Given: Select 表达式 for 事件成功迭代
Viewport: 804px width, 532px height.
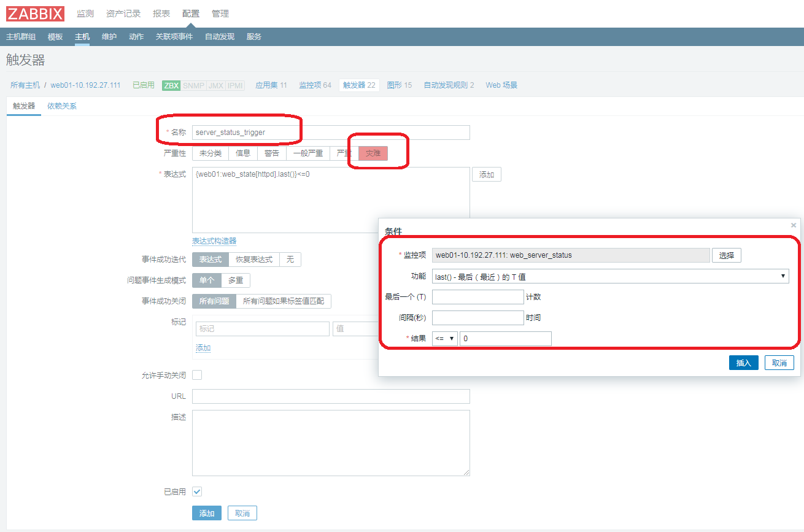Looking at the screenshot, I should point(211,260).
